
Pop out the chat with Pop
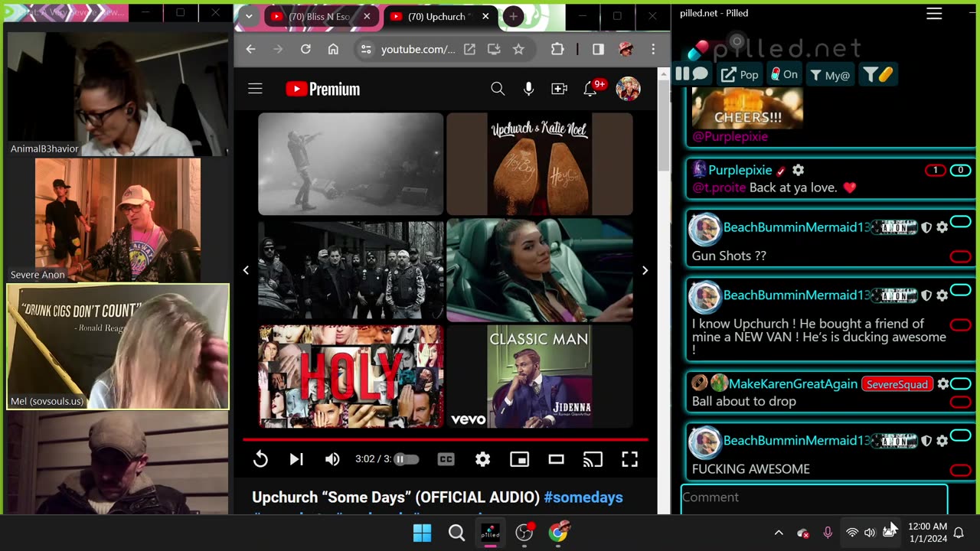pos(740,74)
